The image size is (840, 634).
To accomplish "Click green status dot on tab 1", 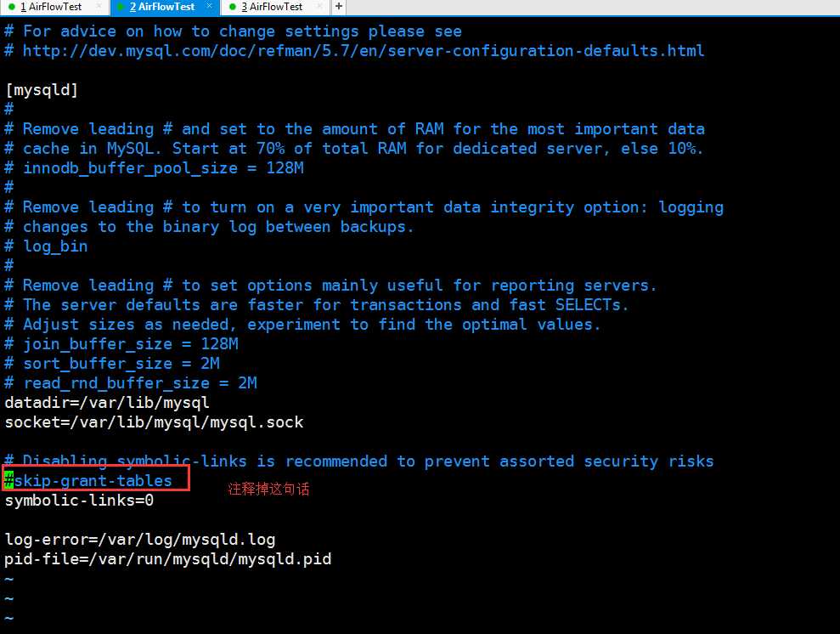I will pos(11,7).
